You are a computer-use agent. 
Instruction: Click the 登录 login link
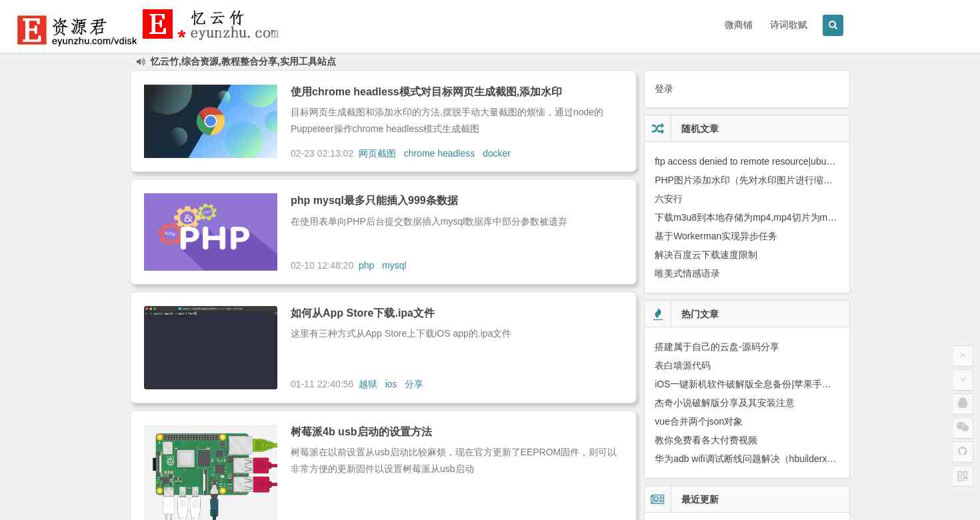pos(664,89)
